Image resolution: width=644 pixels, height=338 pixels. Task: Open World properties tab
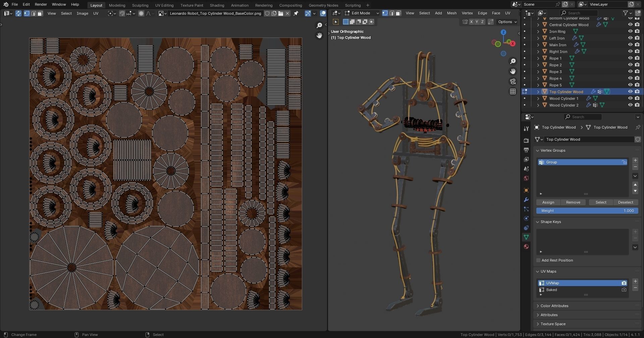[526, 178]
